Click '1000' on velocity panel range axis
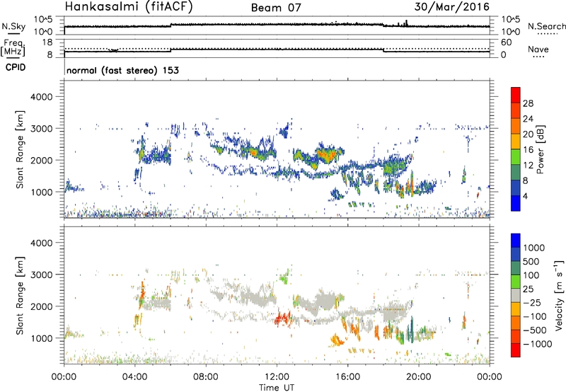Image resolution: width=566 pixels, height=392 pixels. 41,338
